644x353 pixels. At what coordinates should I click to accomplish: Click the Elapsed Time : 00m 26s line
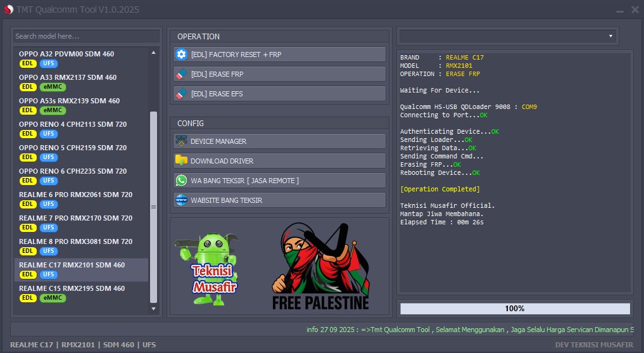tap(442, 222)
